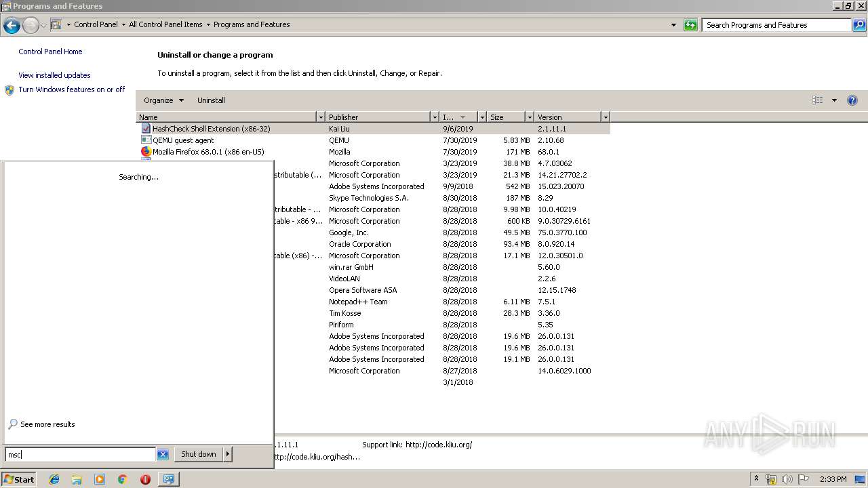Click Opera Software ASA publisher cell
868x488 pixels.
(x=363, y=290)
